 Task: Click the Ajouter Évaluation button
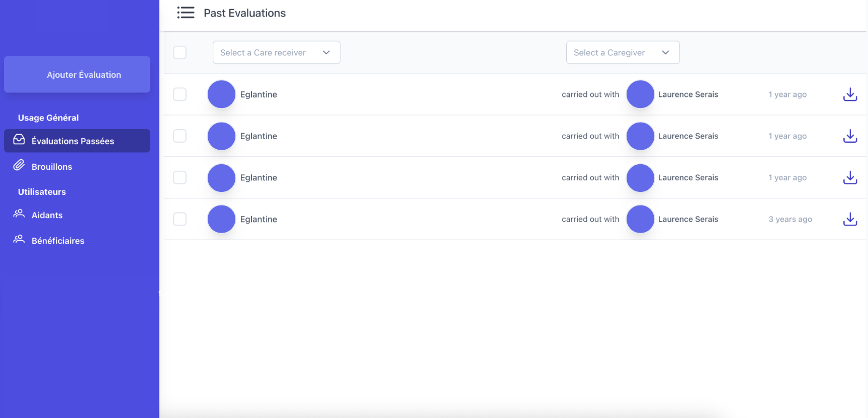click(x=77, y=74)
